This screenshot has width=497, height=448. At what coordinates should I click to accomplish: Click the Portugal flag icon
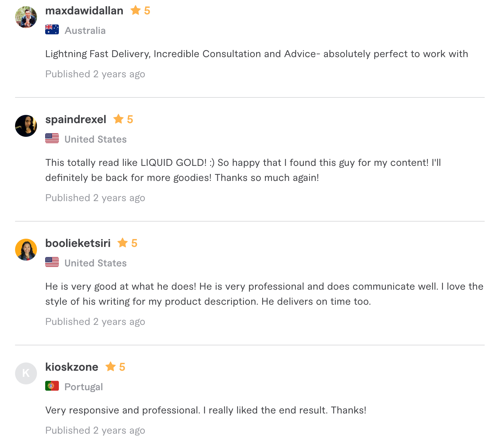tap(52, 386)
